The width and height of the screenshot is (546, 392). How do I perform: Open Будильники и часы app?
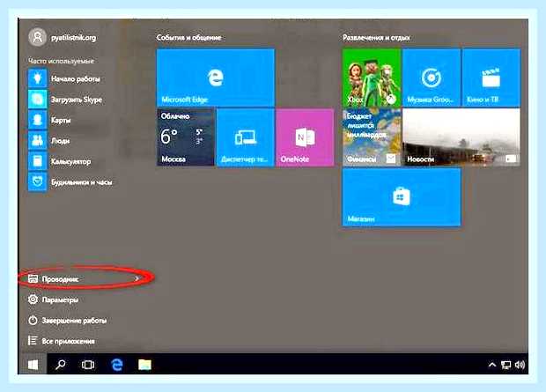click(70, 181)
